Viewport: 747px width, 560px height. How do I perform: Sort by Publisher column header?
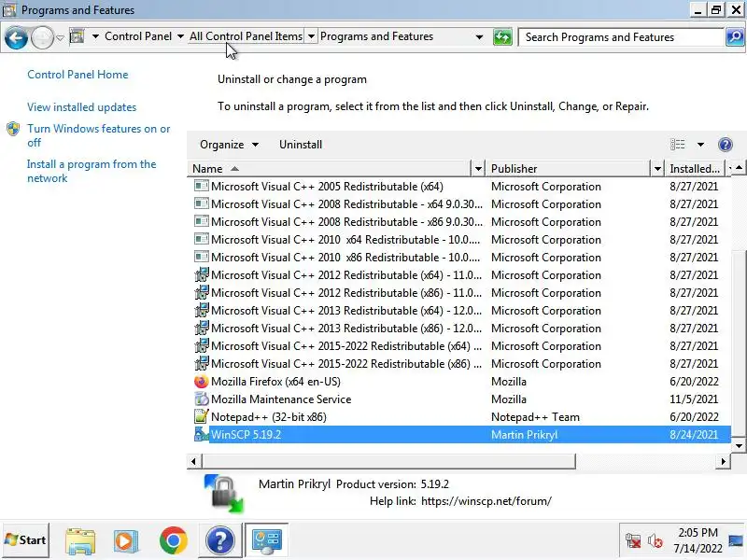(x=569, y=169)
